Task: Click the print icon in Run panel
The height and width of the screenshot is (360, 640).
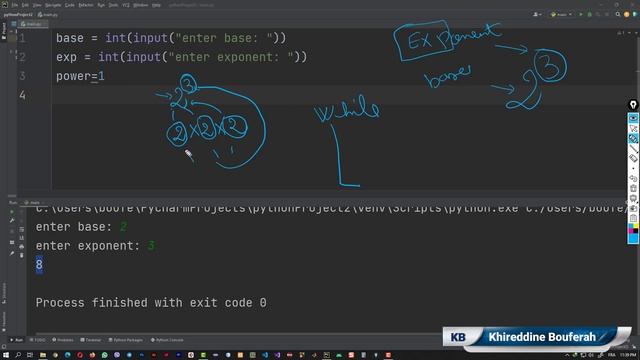Action: pos(22,247)
